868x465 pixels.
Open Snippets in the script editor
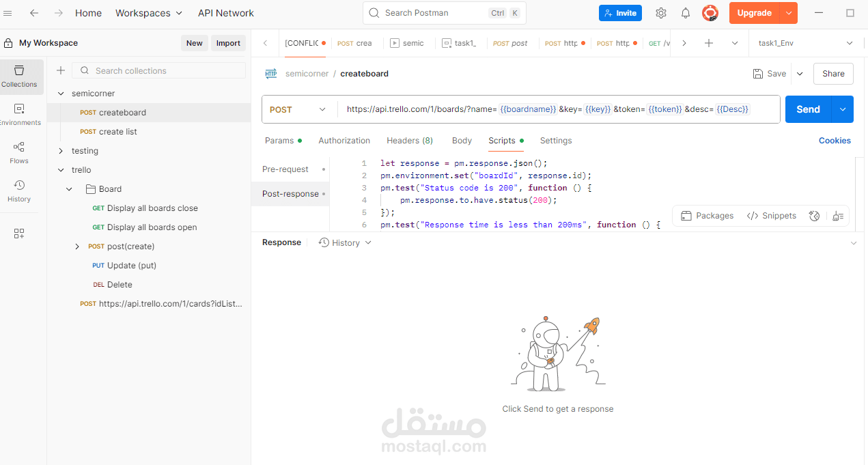pos(772,216)
